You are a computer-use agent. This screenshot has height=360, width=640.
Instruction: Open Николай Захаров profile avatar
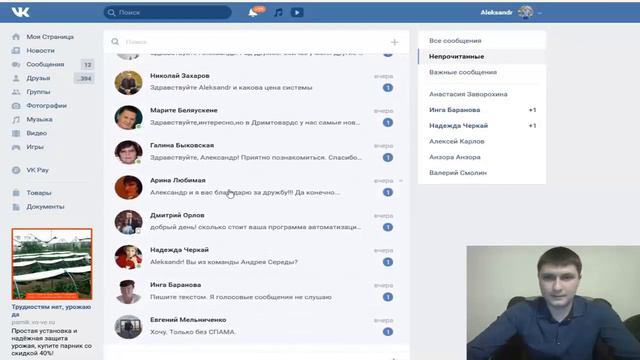[129, 82]
